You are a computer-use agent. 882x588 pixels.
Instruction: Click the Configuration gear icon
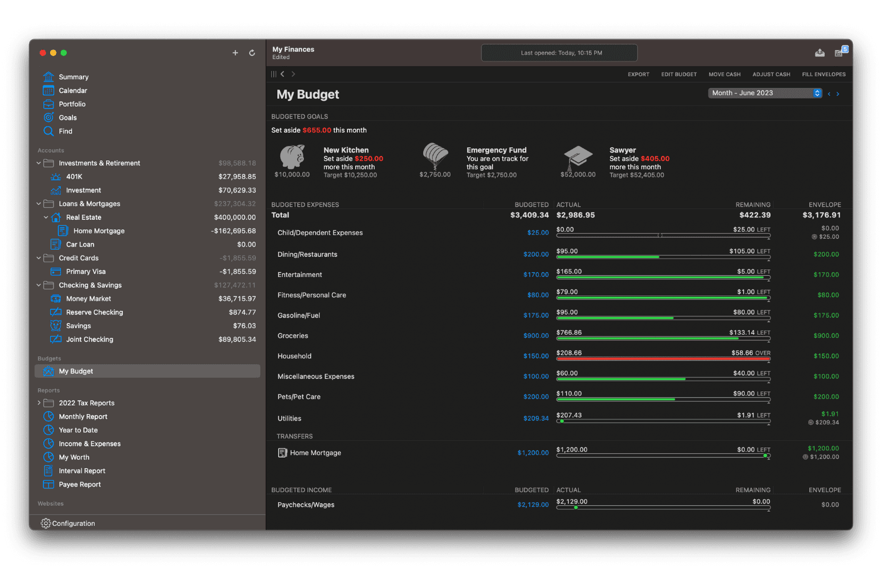[46, 523]
